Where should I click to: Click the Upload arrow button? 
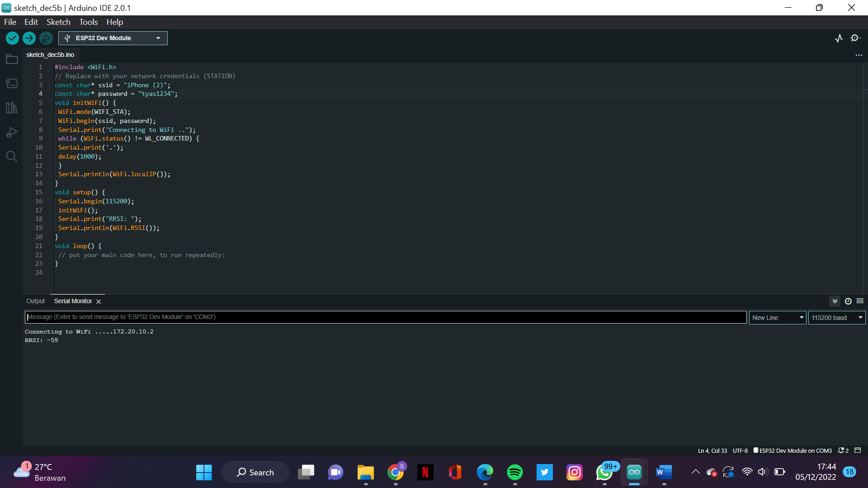[x=29, y=38]
